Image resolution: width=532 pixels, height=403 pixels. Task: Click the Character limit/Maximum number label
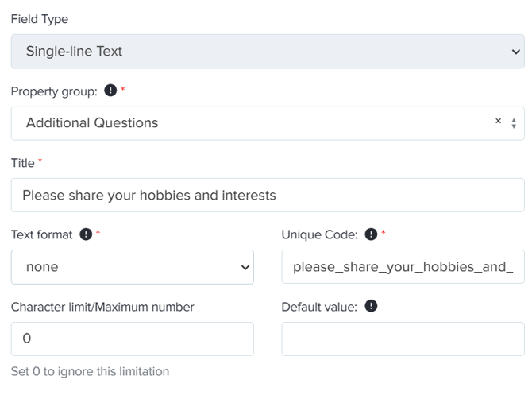[x=102, y=307]
